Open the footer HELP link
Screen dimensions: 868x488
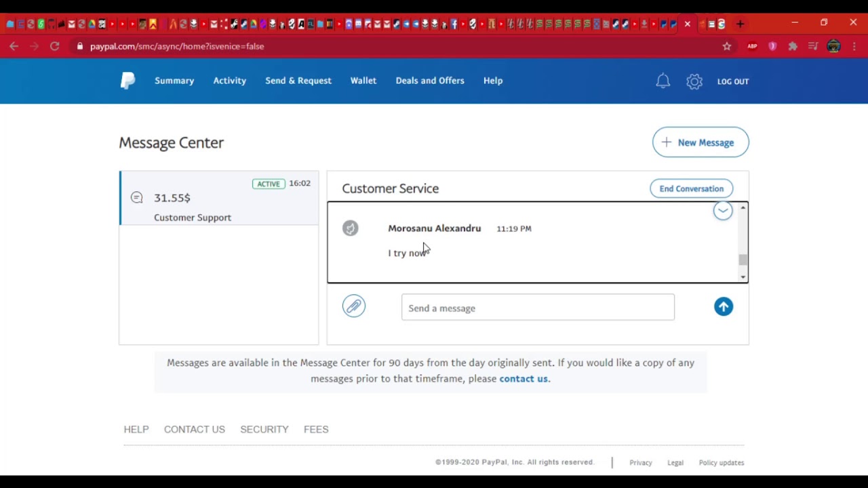136,430
